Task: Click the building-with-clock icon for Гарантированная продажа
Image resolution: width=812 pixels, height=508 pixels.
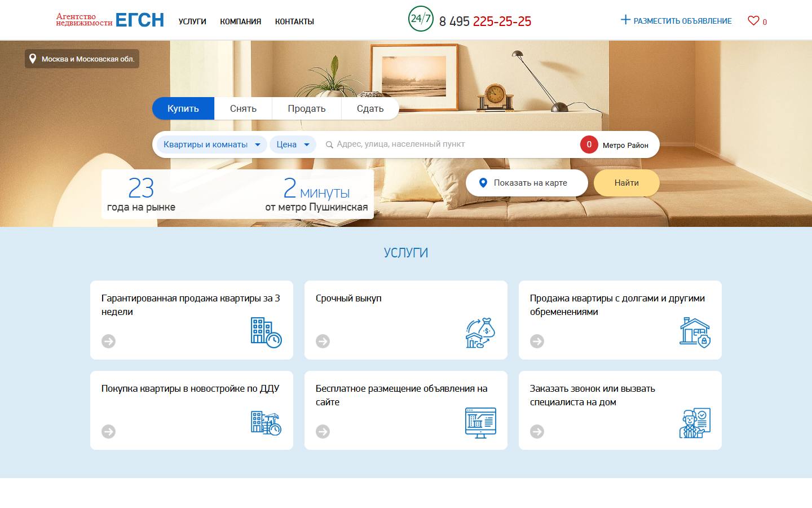Action: pyautogui.click(x=266, y=332)
